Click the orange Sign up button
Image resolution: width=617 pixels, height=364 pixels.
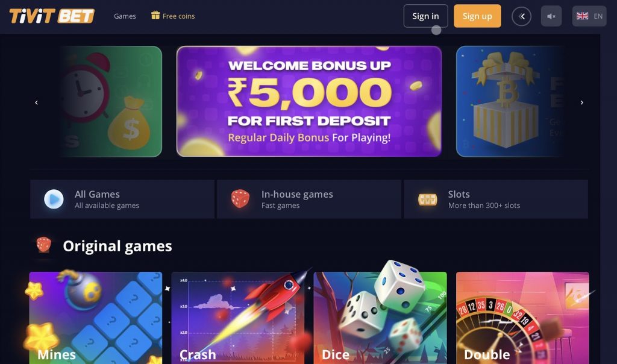tap(477, 16)
